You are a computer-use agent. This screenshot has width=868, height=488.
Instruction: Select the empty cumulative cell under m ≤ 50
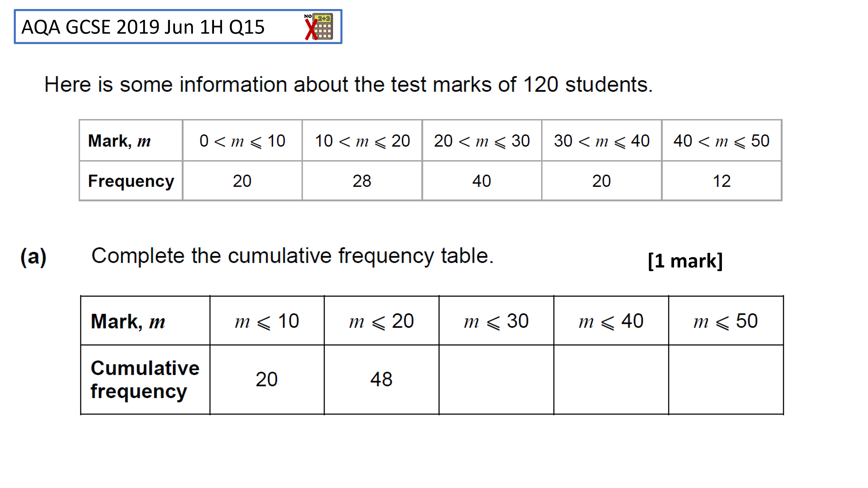[x=726, y=380]
